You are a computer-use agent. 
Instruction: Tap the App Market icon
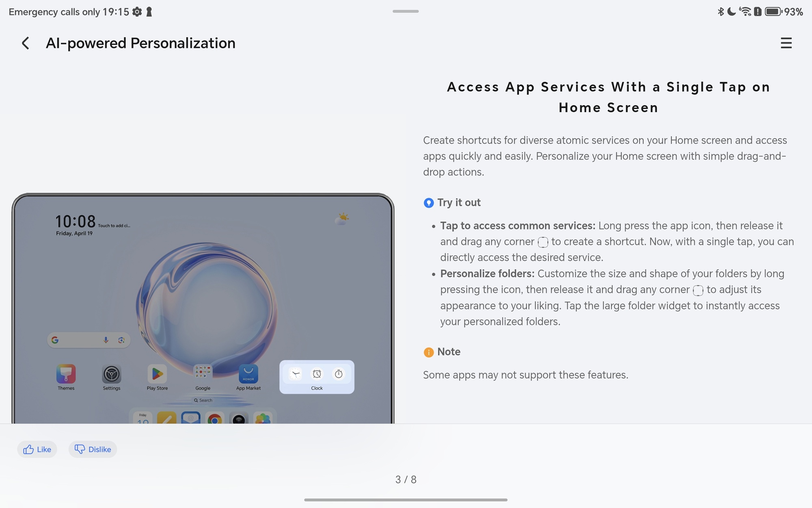(x=248, y=374)
